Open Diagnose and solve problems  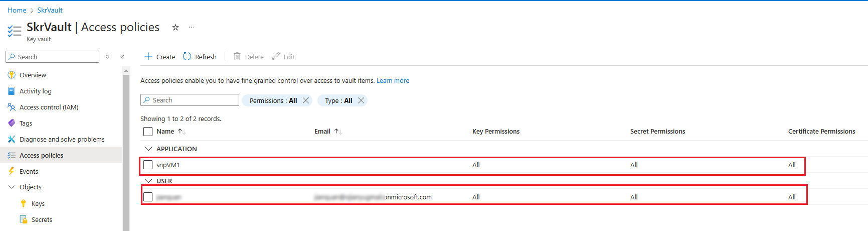point(62,139)
